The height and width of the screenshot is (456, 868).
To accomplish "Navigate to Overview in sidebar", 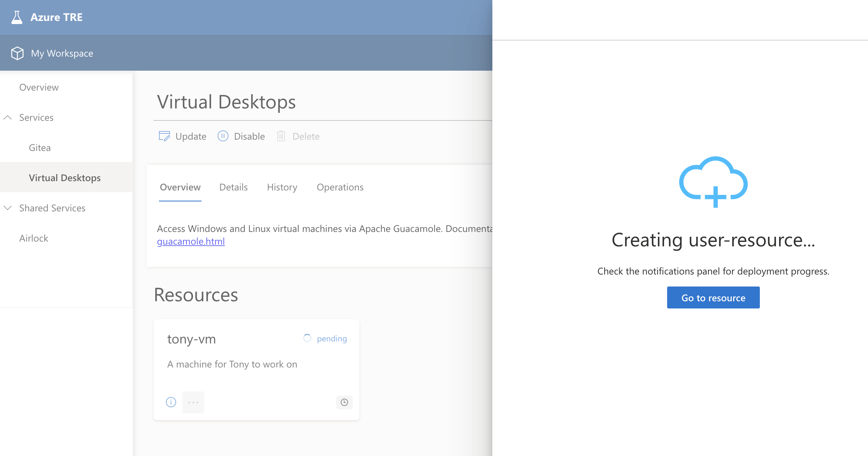I will coord(39,86).
